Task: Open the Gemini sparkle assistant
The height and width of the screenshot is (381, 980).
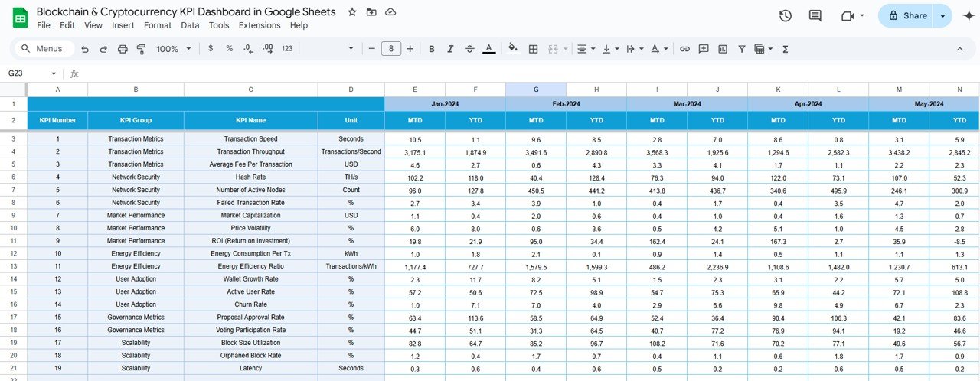Action: pyautogui.click(x=968, y=16)
